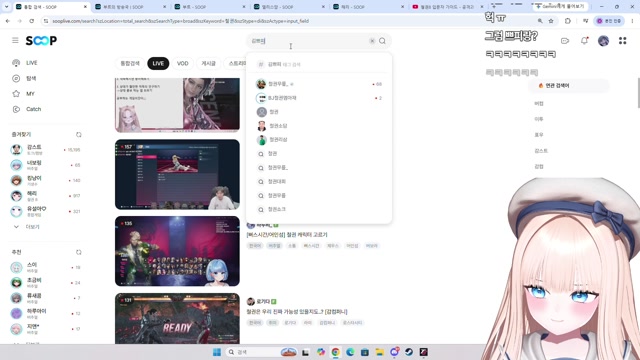The width and height of the screenshot is (640, 360).
Task: Open Windows Start button on taskbar
Action: coord(217,352)
